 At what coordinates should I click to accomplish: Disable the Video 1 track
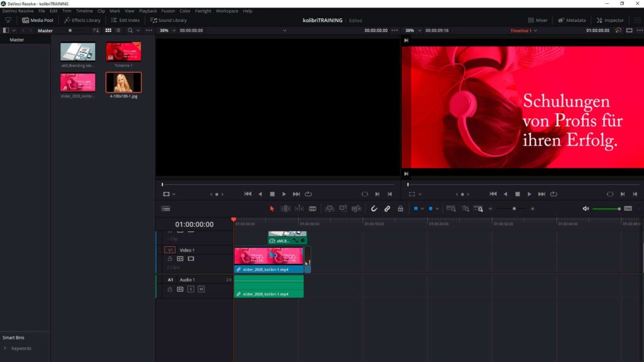[191, 258]
